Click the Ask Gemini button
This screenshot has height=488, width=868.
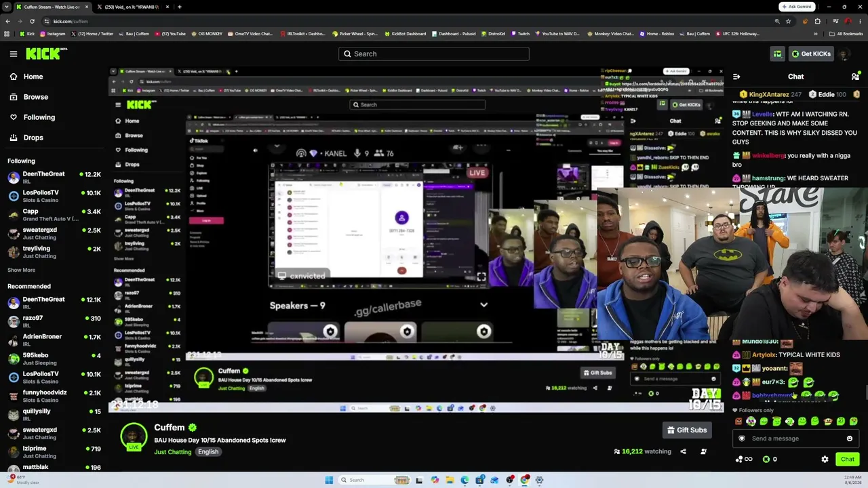796,7
